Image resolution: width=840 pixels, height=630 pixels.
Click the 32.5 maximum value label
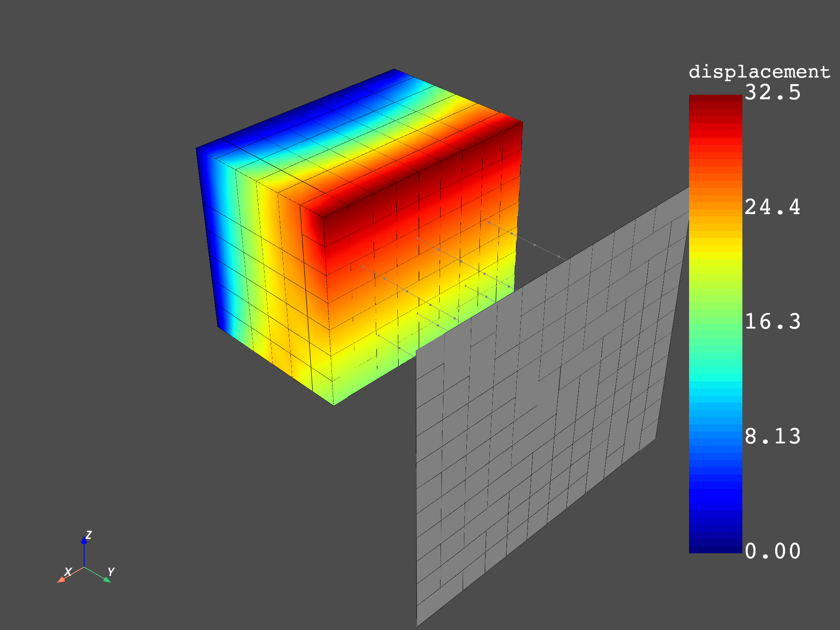point(772,92)
